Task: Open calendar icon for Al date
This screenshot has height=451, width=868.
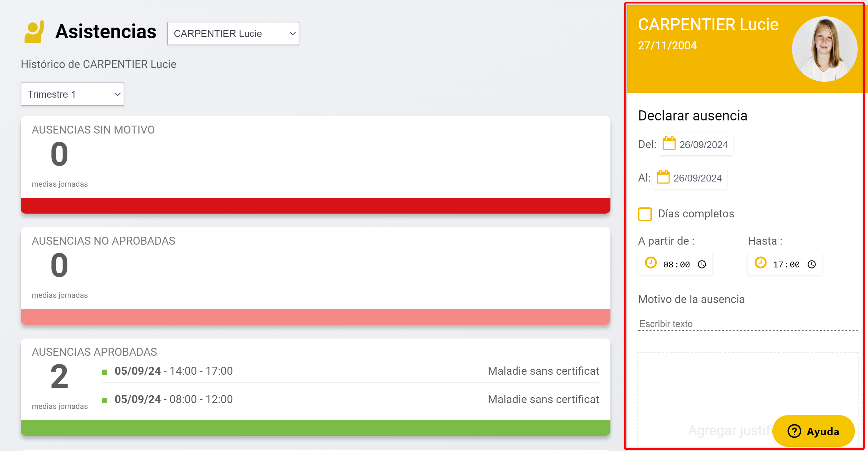Action: coord(663,177)
